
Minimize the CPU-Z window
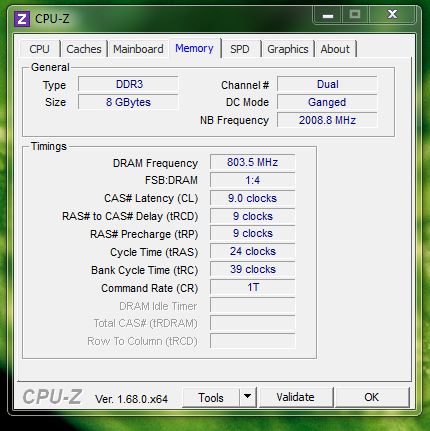[x=328, y=15]
